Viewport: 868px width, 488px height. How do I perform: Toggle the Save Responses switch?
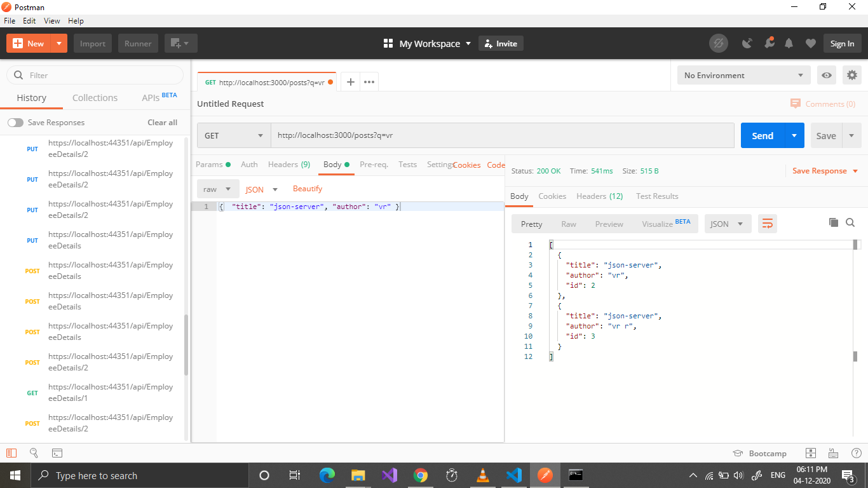15,123
